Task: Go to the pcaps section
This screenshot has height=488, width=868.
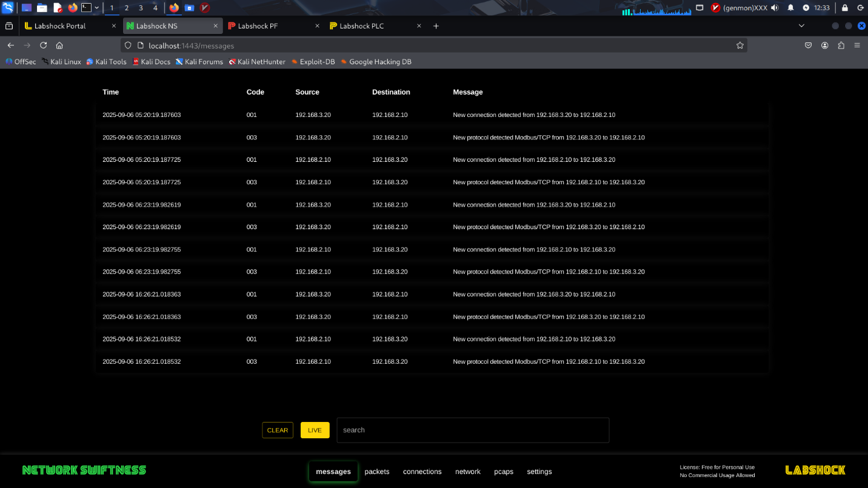Action: (504, 472)
